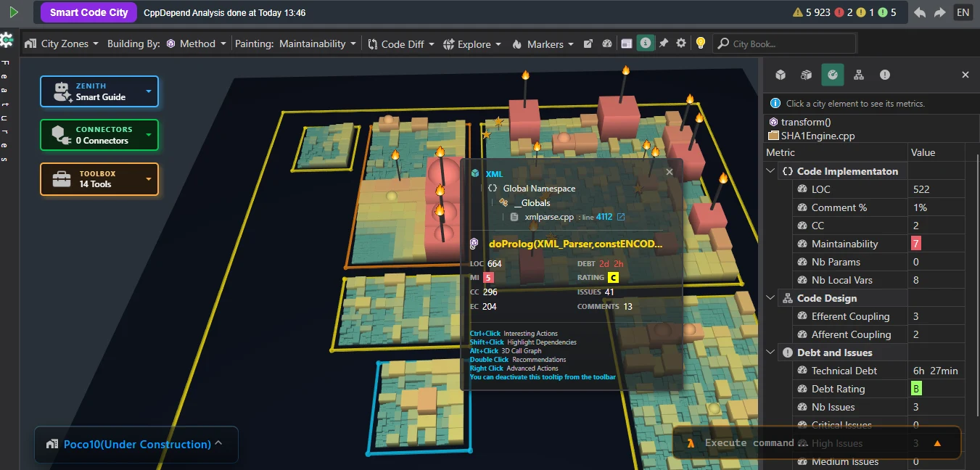
Task: Click the City Book search field
Action: point(784,44)
